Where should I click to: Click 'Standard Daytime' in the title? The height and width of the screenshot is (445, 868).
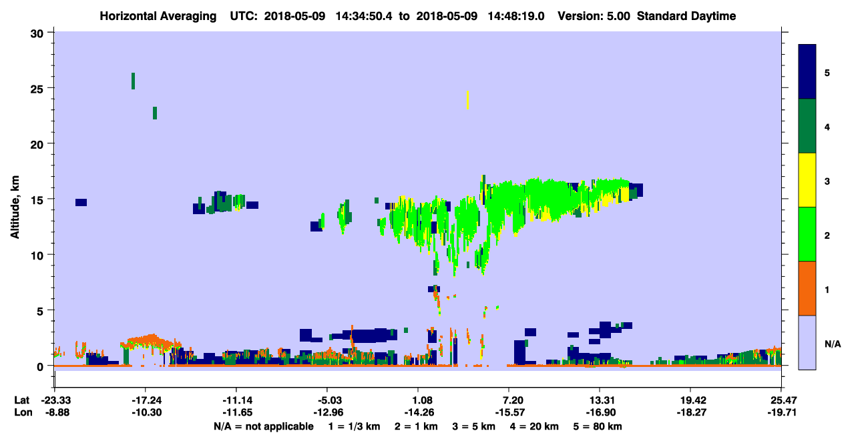point(686,16)
